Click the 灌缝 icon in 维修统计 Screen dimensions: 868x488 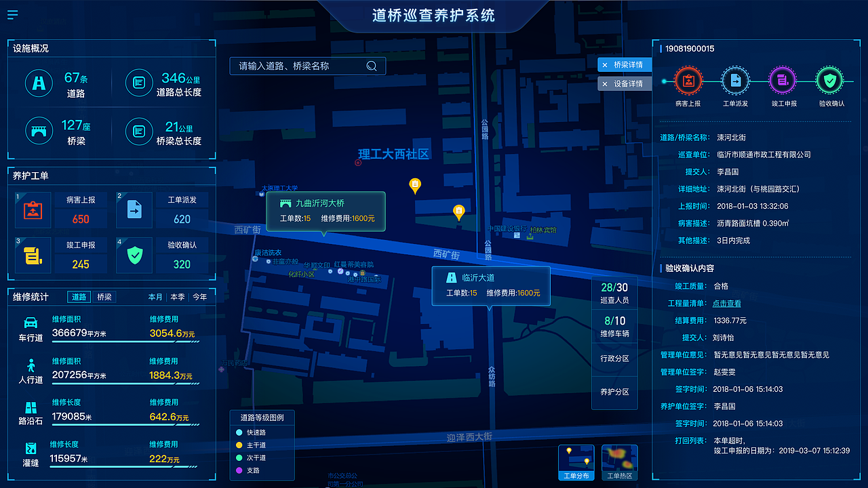click(x=31, y=449)
